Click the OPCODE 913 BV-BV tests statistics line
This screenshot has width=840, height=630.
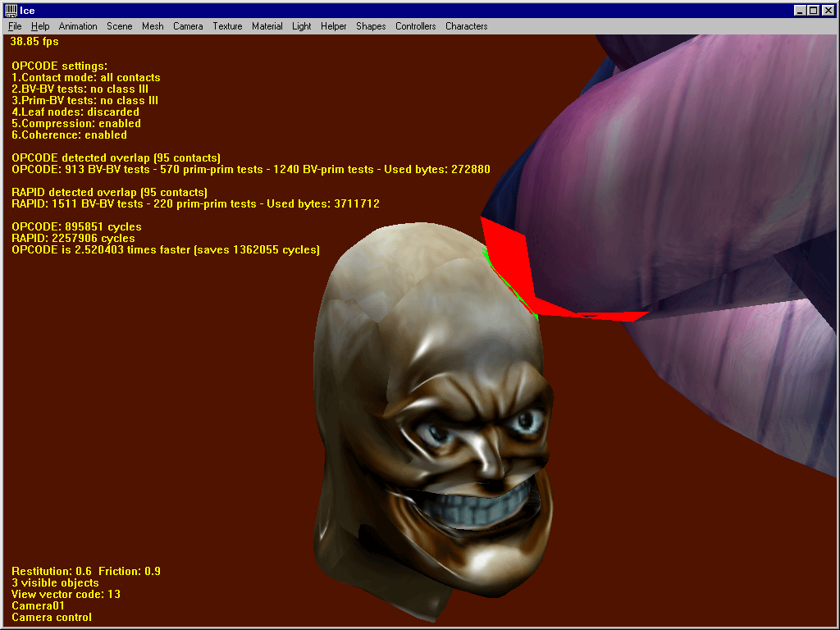pos(251,169)
